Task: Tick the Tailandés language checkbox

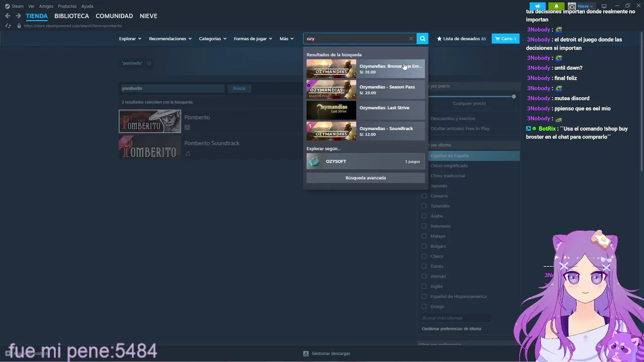Action: click(424, 206)
